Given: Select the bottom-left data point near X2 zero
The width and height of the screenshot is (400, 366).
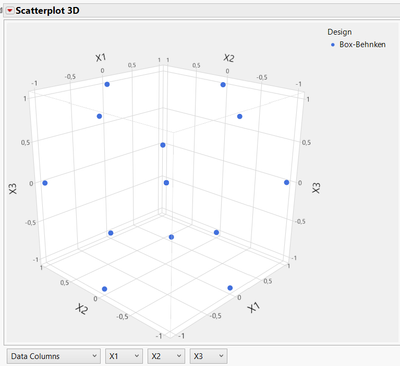Looking at the screenshot, I should tap(104, 289).
